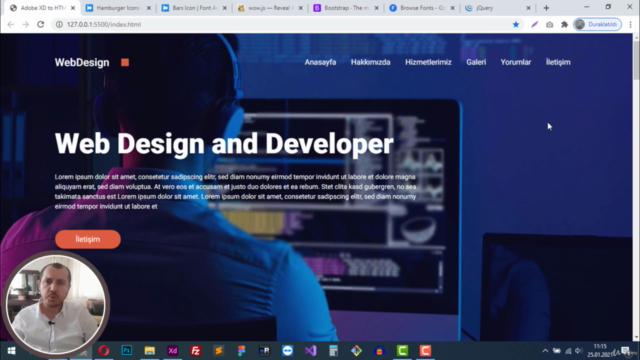Open the Hakkımızda nav link

click(371, 62)
